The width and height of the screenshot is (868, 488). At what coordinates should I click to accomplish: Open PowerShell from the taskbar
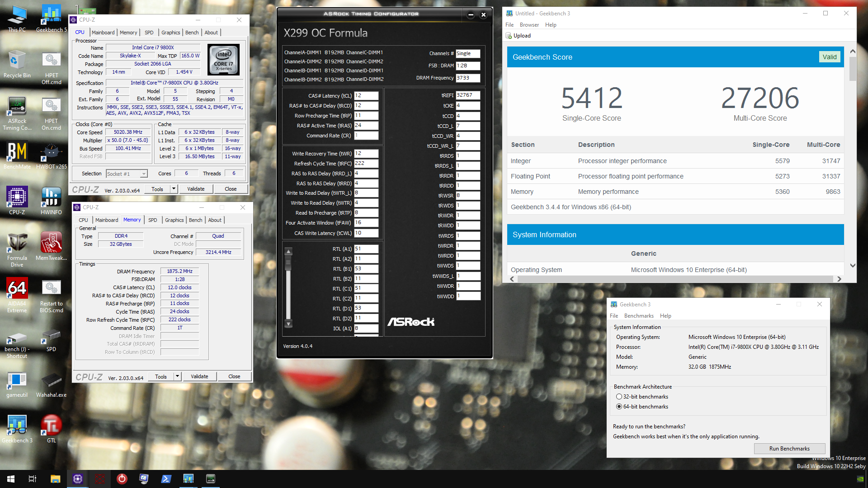(166, 479)
